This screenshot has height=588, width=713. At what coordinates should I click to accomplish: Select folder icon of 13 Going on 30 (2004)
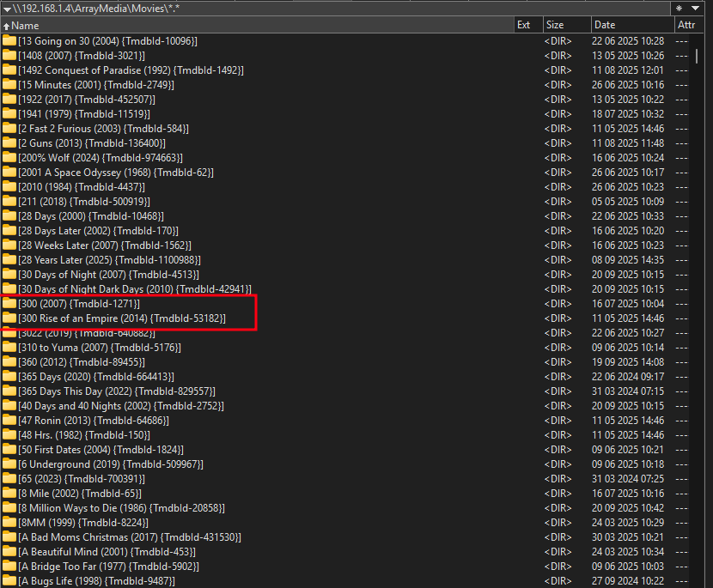9,41
